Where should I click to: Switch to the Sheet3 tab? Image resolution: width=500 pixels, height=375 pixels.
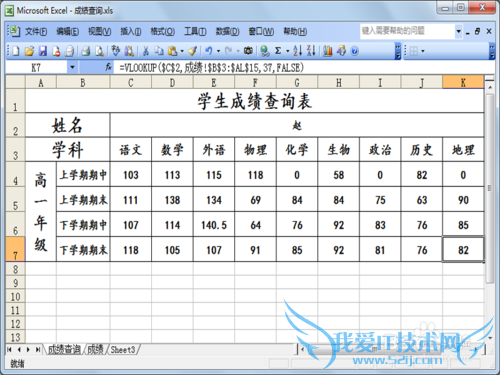123,349
